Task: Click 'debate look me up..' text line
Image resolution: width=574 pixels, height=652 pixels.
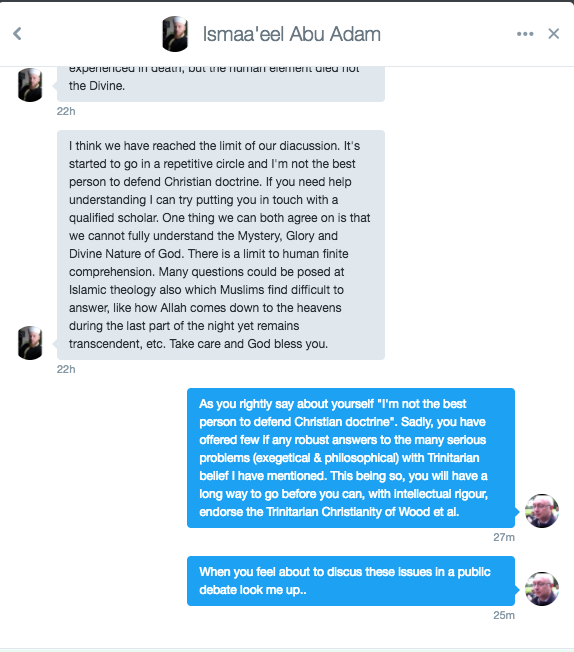Action: pyautogui.click(x=252, y=590)
